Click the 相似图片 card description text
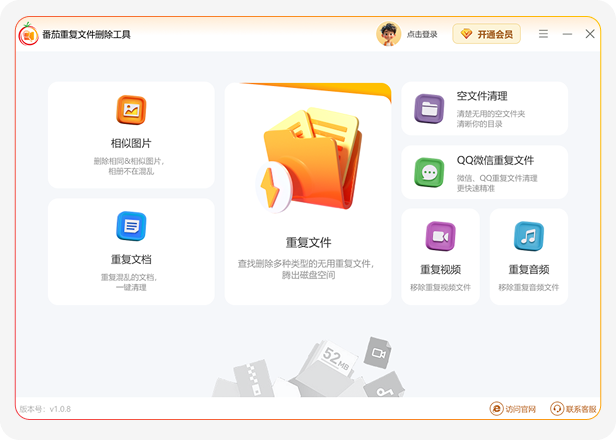Viewport: 616px width, 440px height. tap(131, 166)
